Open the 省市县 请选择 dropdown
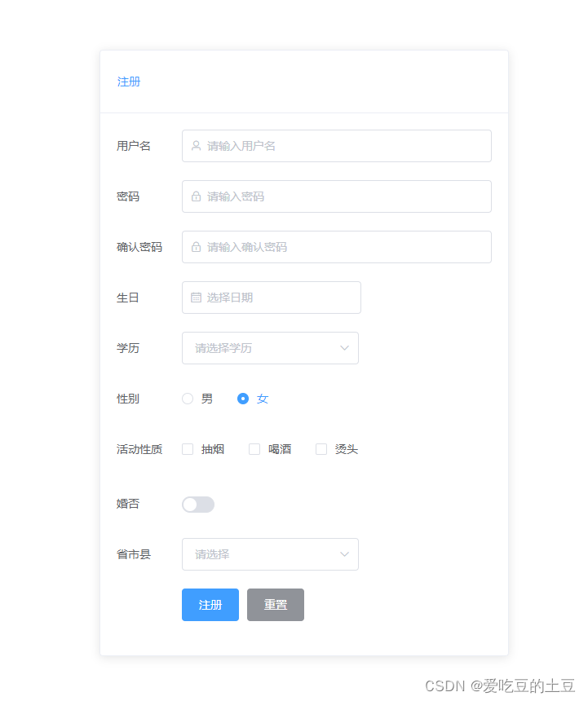The height and width of the screenshot is (701, 588). 270,554
